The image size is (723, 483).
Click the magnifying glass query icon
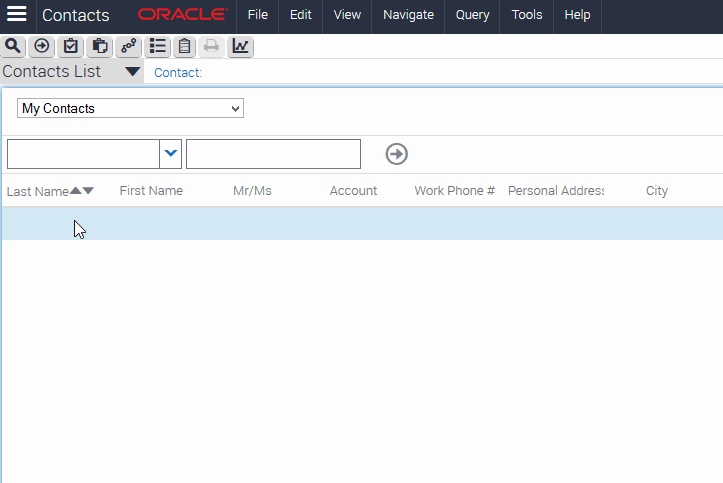point(13,46)
